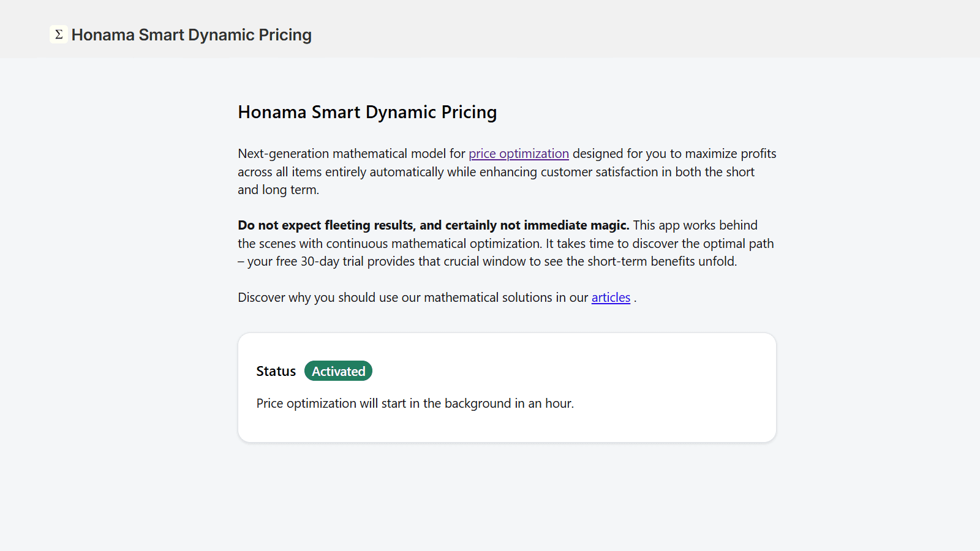The width and height of the screenshot is (980, 551).
Task: Select the Honama Smart Dynamic Pricing header title
Action: click(192, 35)
